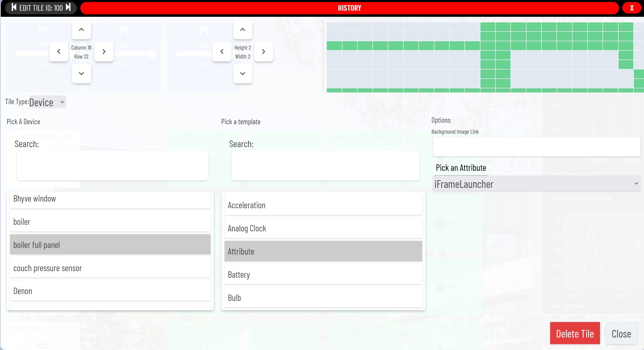Increase tile height with down chevron
The height and width of the screenshot is (350, 644).
243,74
